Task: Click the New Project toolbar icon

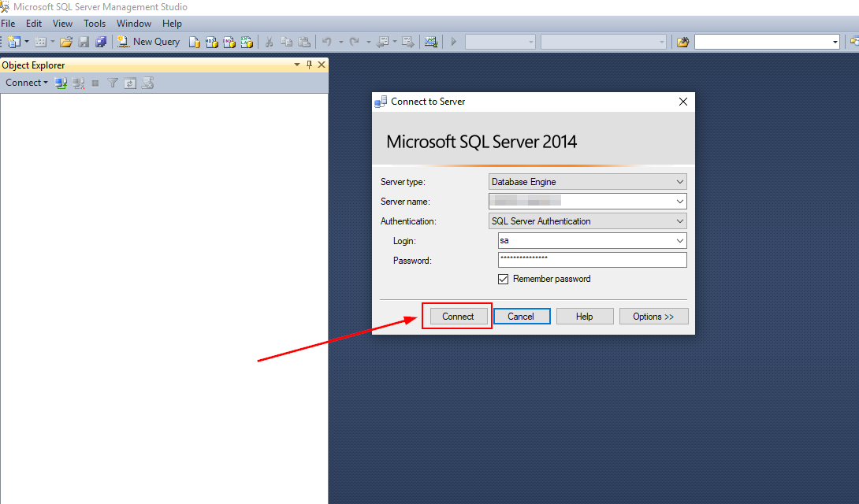Action: click(13, 42)
